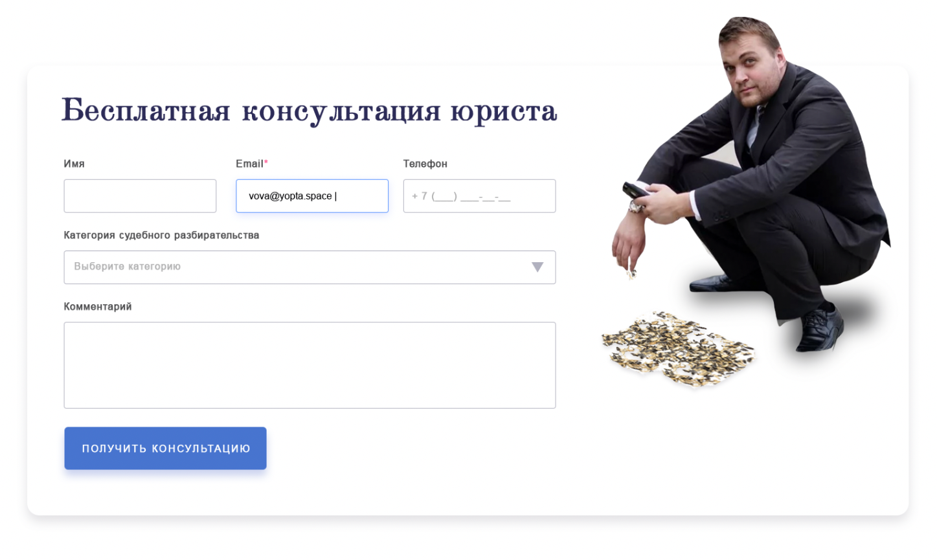Click the Email label with red asterisk
This screenshot has width=937, height=560.
[252, 164]
